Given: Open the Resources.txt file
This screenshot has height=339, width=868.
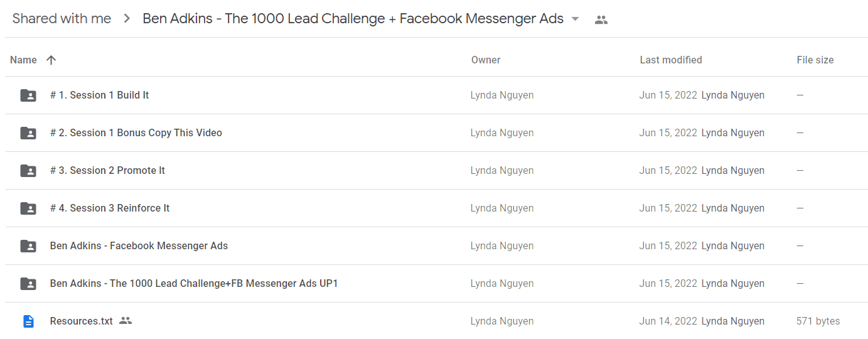Looking at the screenshot, I should [82, 321].
